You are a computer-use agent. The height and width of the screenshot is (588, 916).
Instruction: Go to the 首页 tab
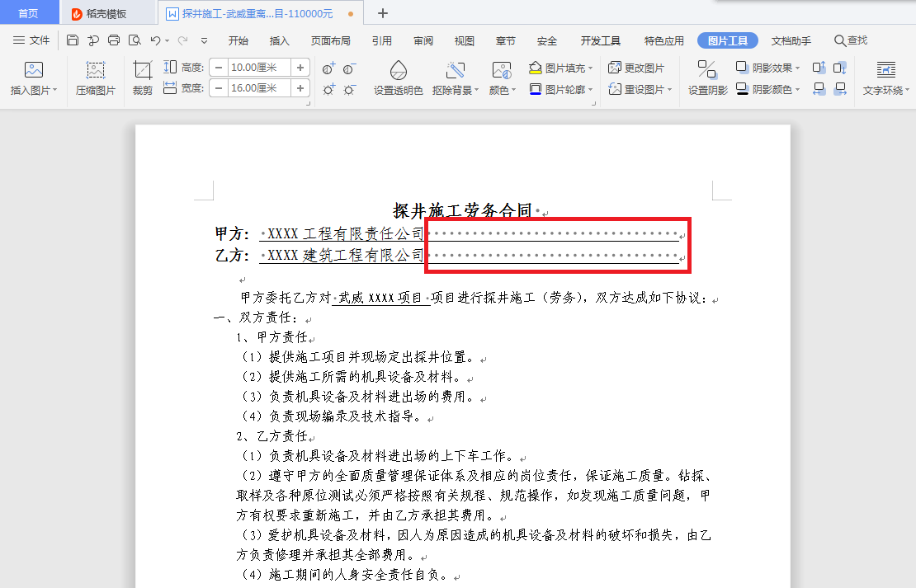(x=29, y=13)
